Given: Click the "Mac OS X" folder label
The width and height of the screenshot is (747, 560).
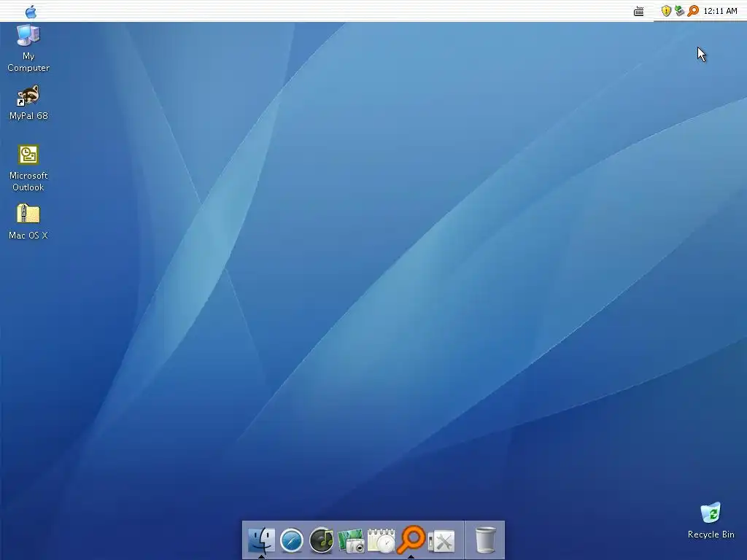Looking at the screenshot, I should point(28,236).
